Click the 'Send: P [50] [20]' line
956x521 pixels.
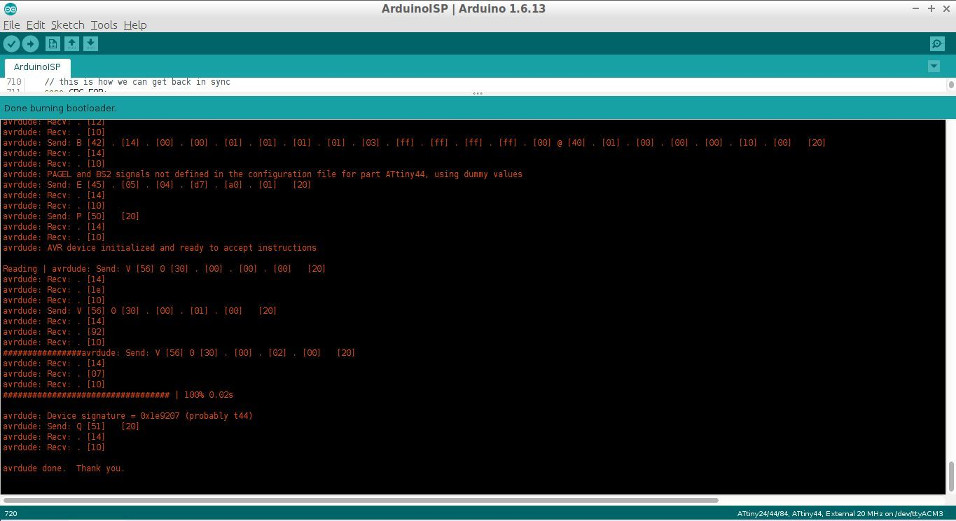tap(71, 216)
